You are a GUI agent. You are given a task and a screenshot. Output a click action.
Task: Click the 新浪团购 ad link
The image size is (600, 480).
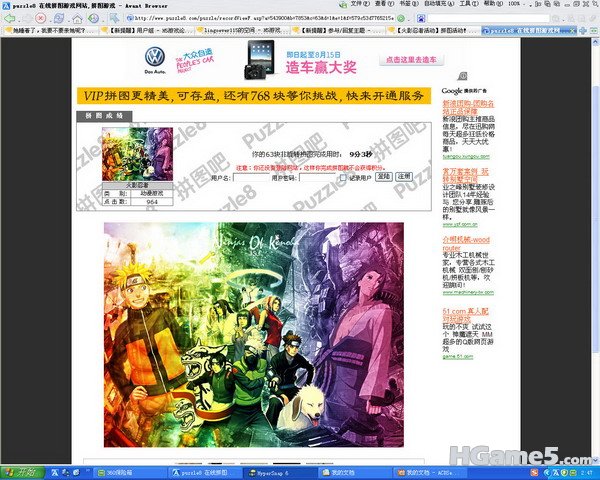(468, 107)
